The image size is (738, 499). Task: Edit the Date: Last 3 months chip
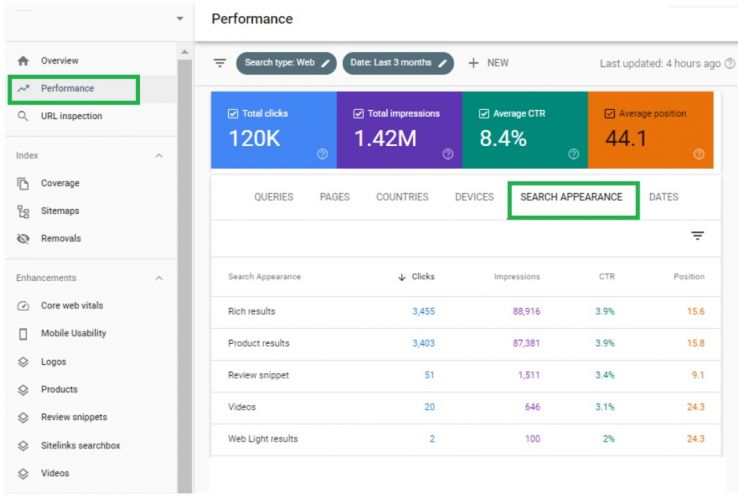point(397,63)
